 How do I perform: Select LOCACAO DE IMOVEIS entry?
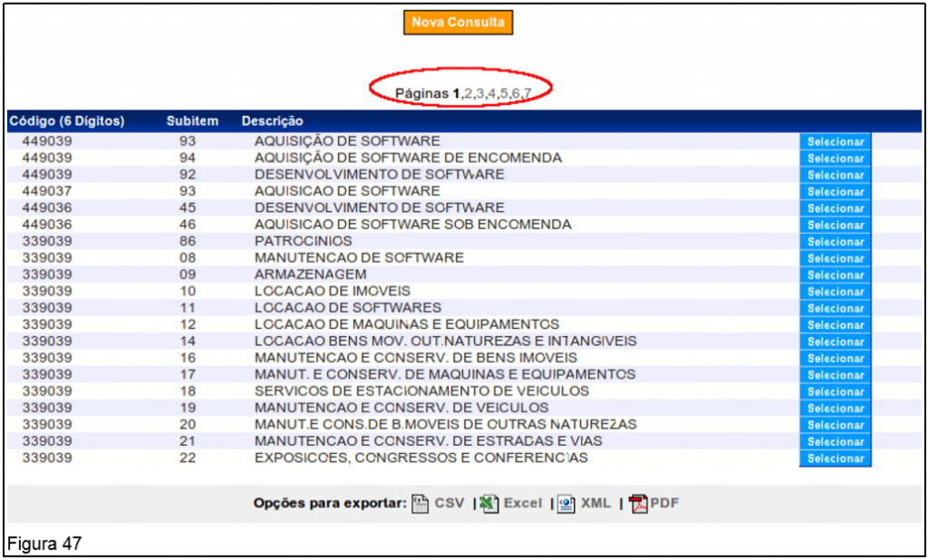(835, 292)
